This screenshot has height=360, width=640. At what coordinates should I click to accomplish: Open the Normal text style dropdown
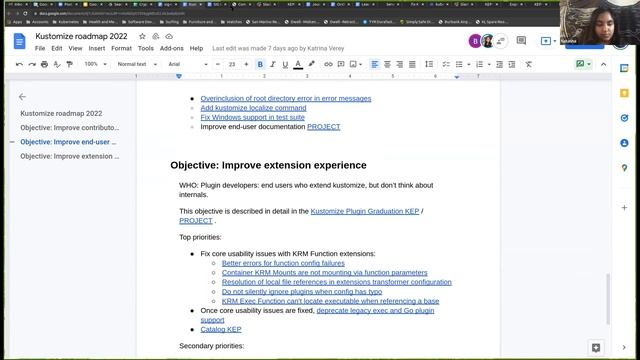coord(137,64)
